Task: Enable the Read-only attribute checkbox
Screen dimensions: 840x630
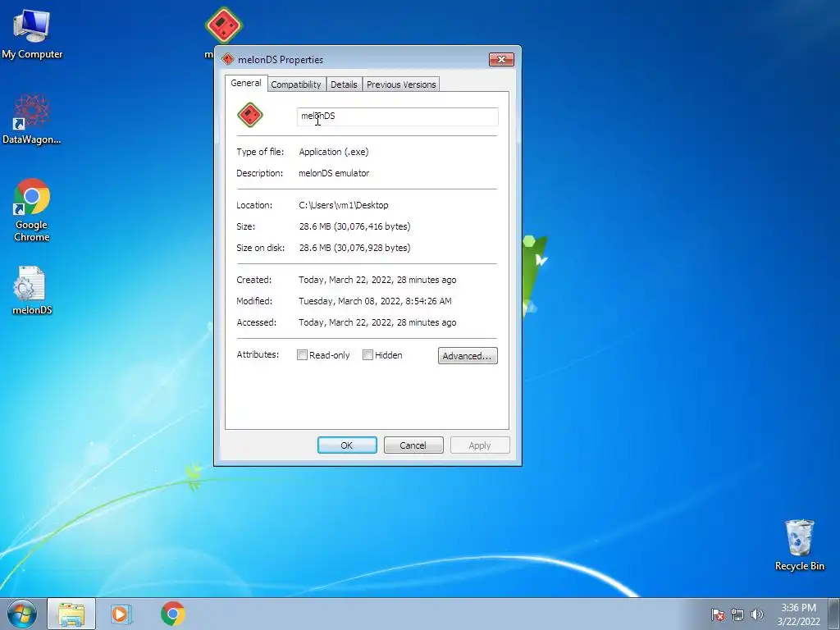Action: click(302, 355)
